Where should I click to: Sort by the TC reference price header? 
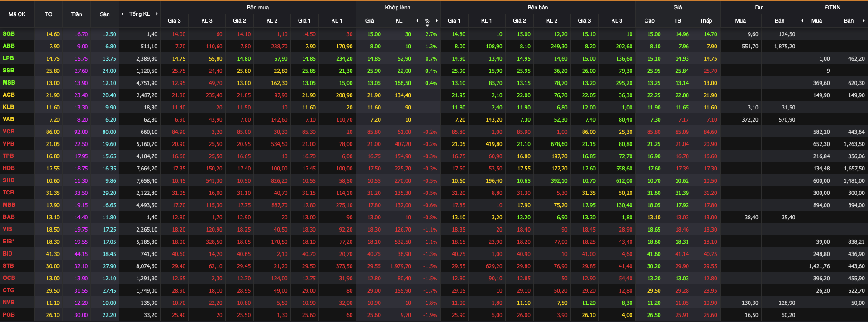coord(48,14)
